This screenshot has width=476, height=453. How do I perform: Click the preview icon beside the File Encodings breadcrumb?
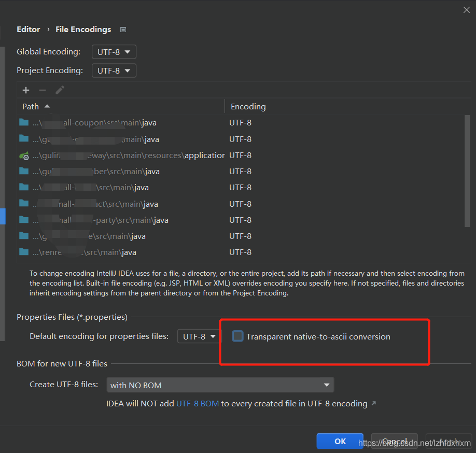(123, 30)
